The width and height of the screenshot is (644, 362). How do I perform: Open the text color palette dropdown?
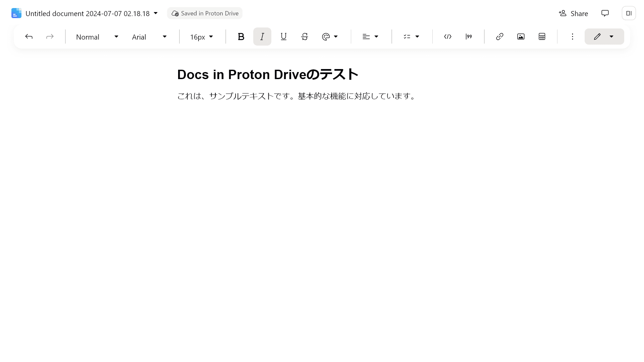coord(330,37)
